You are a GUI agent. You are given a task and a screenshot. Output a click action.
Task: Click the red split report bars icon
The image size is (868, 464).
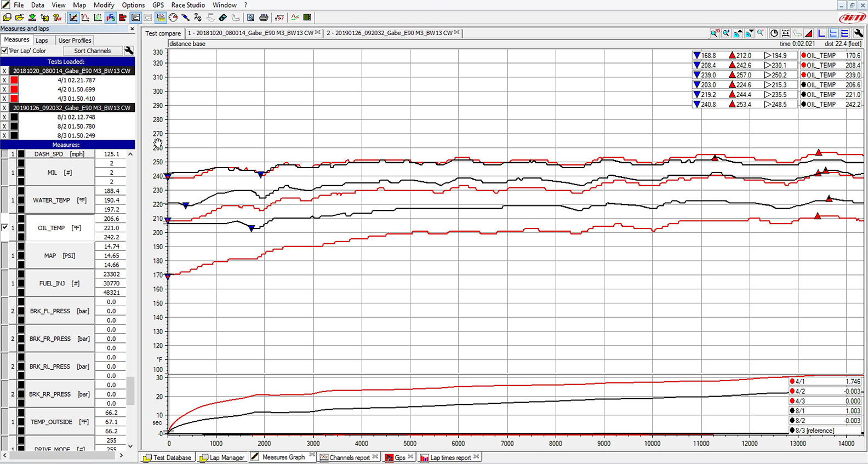tap(123, 18)
